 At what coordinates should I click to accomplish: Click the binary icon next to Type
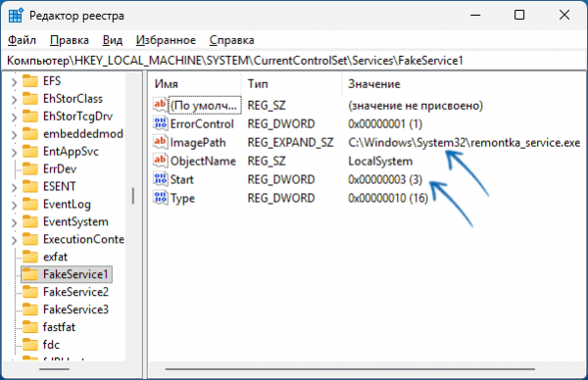[160, 197]
